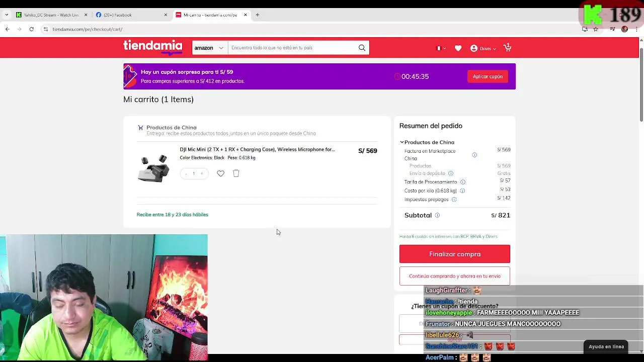Increase DJI Mic Mini quantity with plus
The width and height of the screenshot is (644, 362).
202,174
